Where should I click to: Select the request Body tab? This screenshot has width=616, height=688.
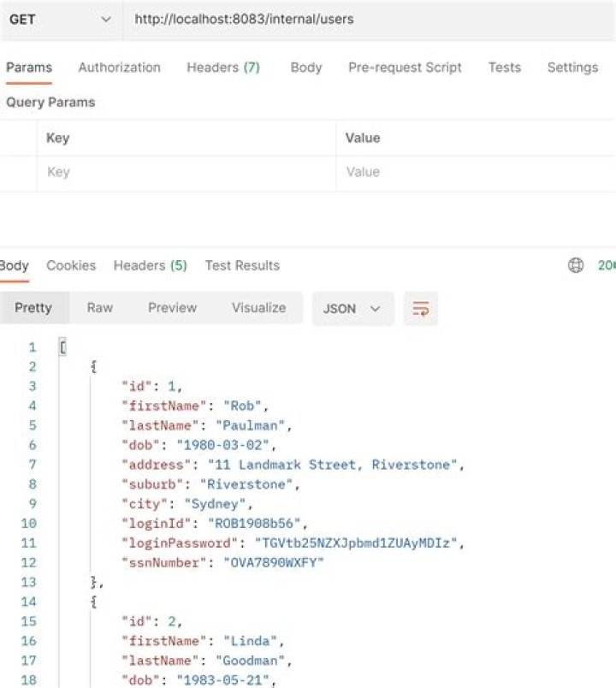point(306,68)
